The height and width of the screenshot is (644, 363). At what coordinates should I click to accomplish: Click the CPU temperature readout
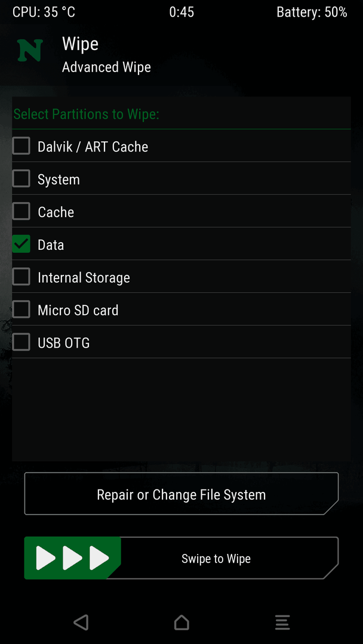tap(44, 13)
